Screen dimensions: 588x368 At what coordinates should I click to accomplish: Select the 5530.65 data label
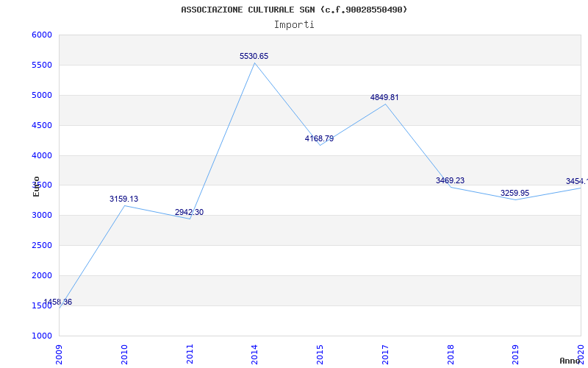coord(254,57)
